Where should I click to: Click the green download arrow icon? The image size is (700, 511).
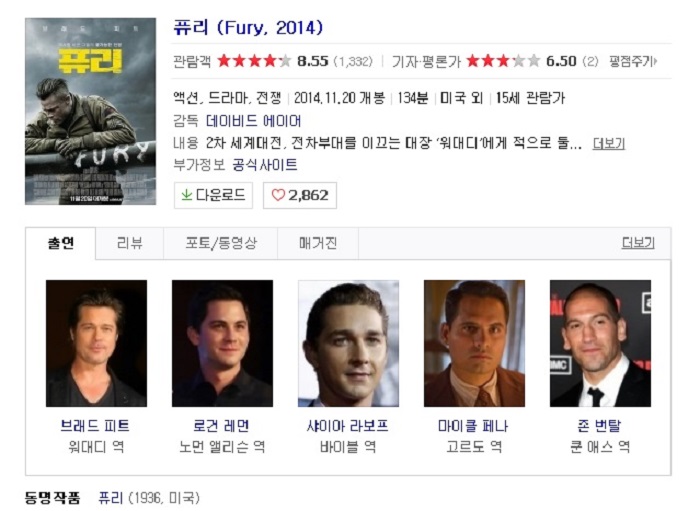coord(187,195)
